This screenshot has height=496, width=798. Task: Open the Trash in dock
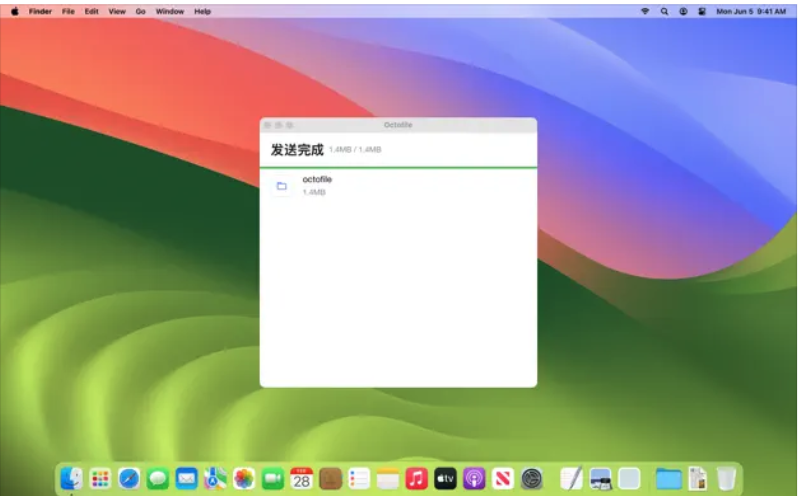point(726,478)
